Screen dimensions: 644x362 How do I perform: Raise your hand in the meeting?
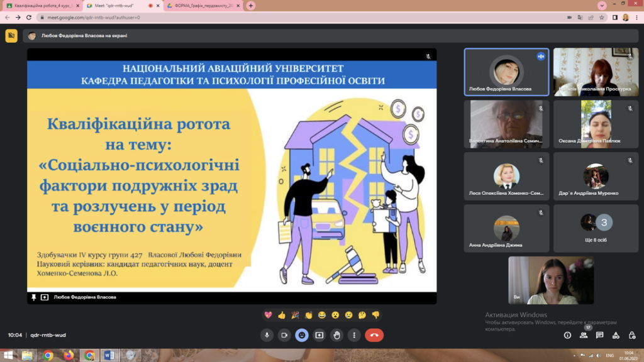337,335
